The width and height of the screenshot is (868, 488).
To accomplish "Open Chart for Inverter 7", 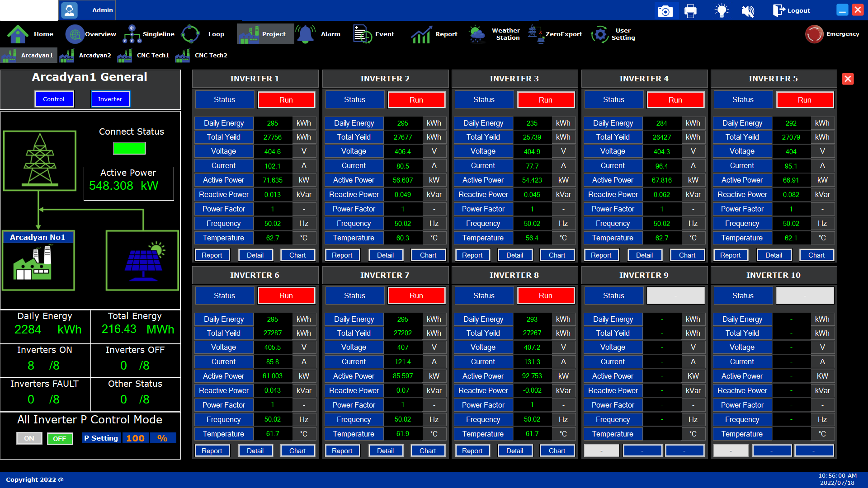I will pos(428,450).
